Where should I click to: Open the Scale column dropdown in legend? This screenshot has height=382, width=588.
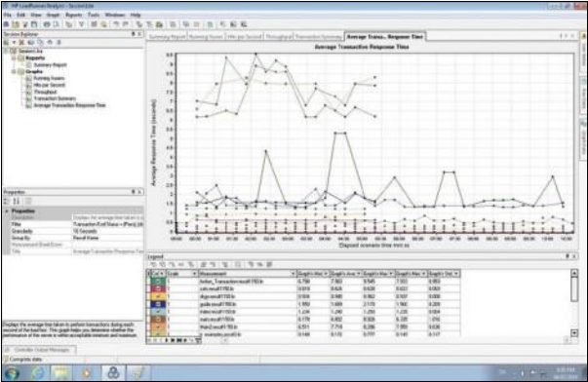coord(194,274)
